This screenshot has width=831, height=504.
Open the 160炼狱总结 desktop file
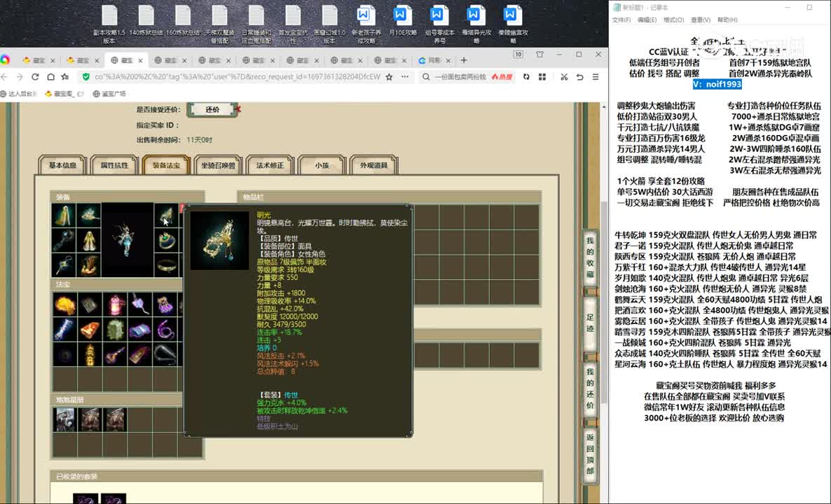(x=183, y=21)
